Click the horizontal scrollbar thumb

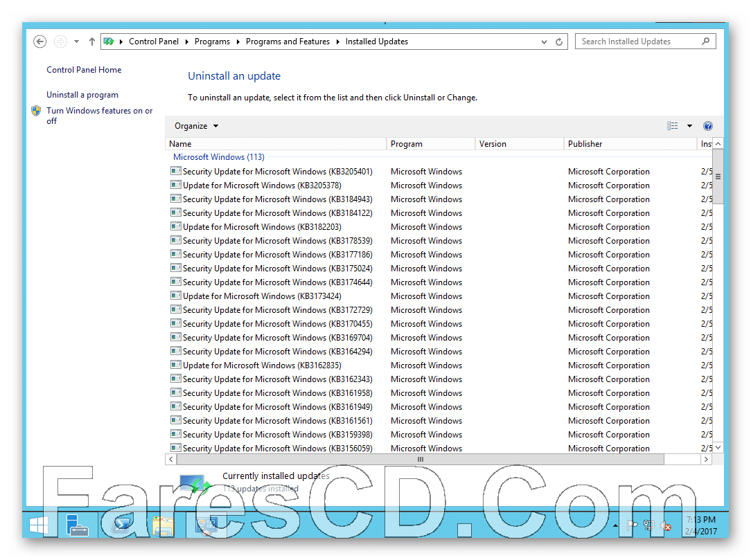pos(420,460)
